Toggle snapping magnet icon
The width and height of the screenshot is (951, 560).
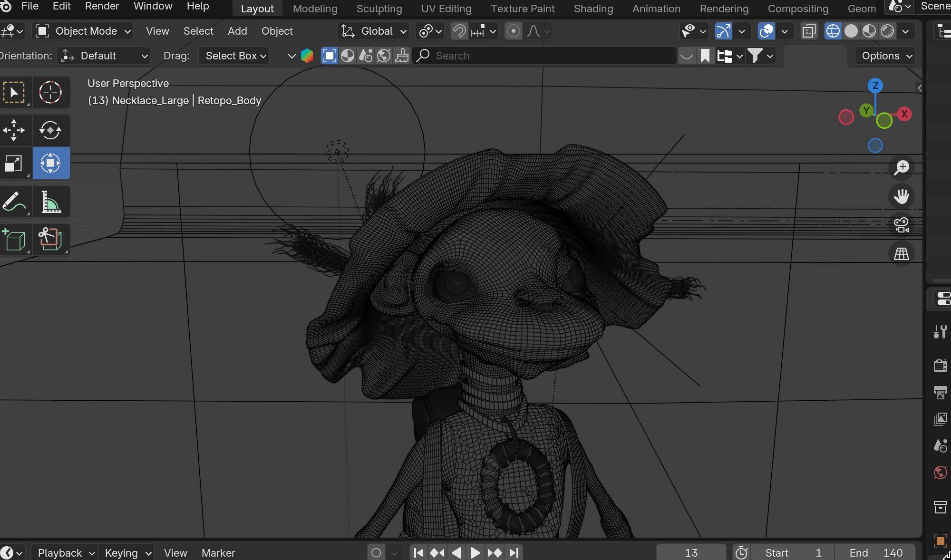(459, 31)
